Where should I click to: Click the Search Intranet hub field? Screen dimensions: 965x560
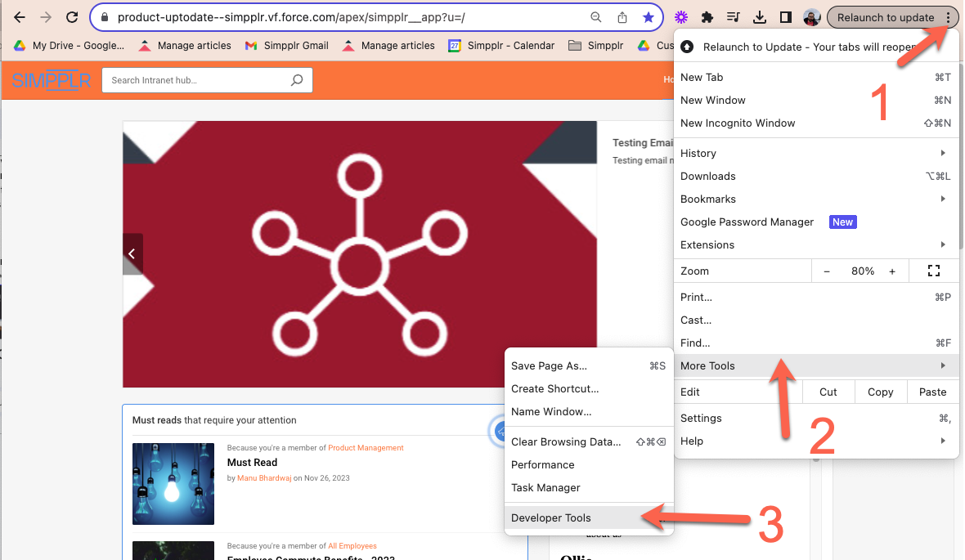click(x=196, y=80)
